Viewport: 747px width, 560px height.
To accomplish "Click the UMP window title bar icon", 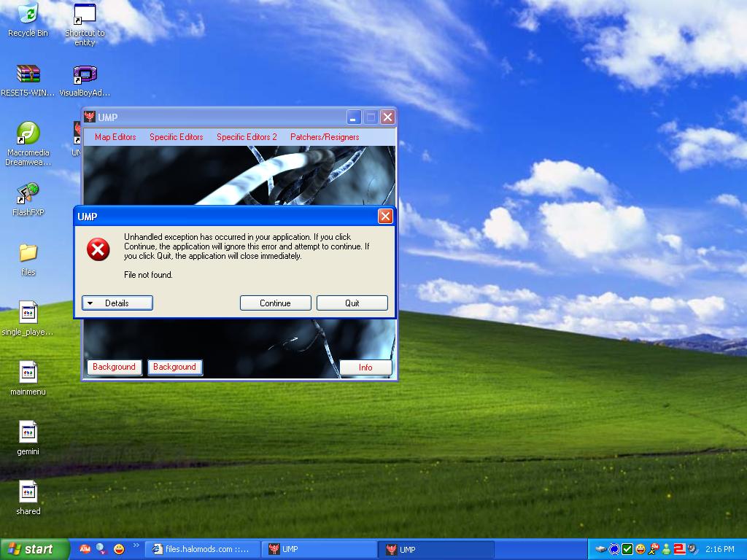I will 89,117.
